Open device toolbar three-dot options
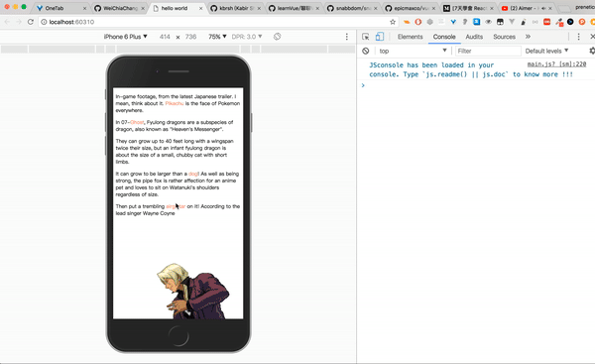The height and width of the screenshot is (364, 595). point(346,37)
